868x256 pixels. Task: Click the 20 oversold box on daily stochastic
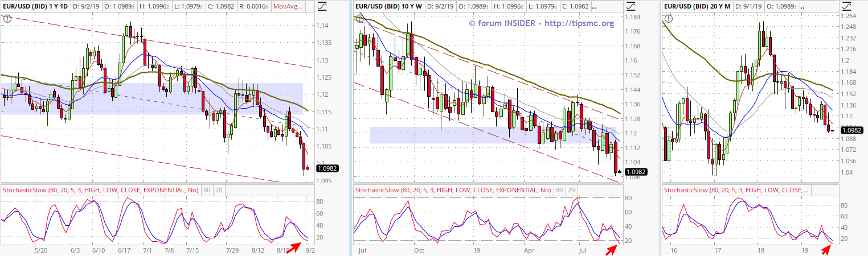point(219,189)
